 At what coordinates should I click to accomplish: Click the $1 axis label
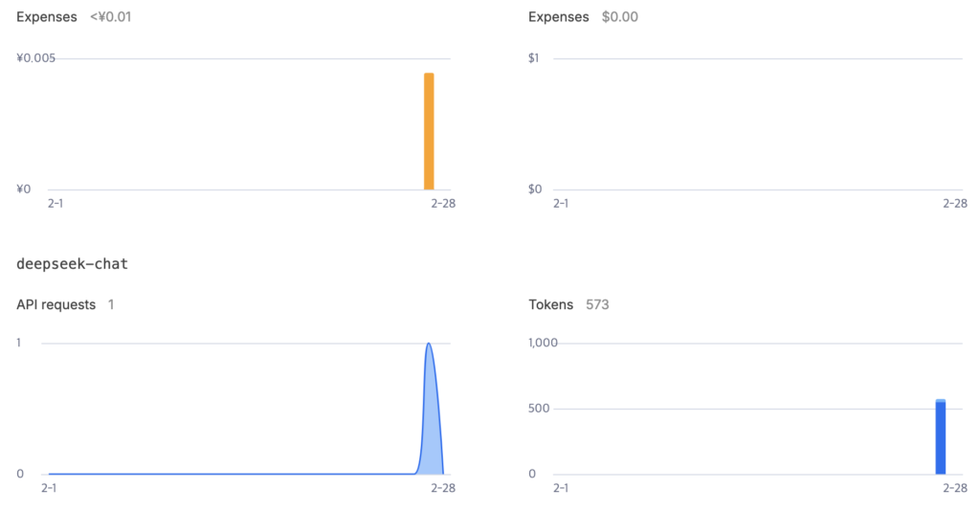(x=533, y=58)
